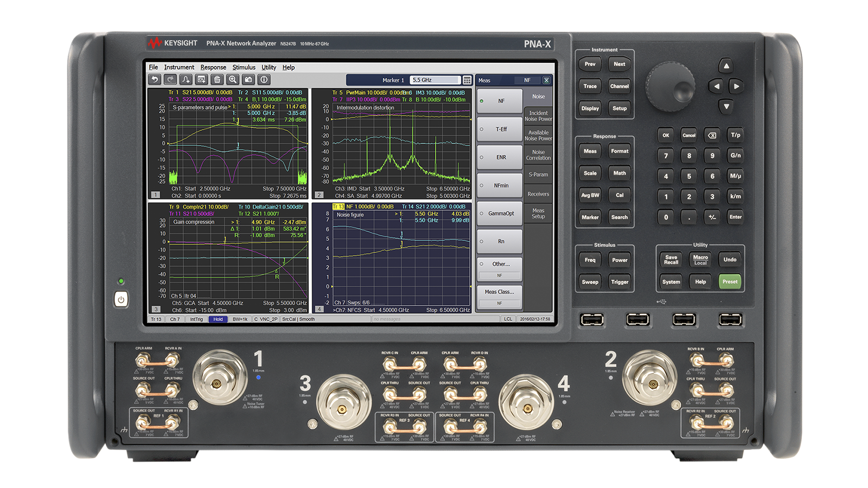Click the Undo arrow icon in the toolbar
The image size is (868, 488).
pos(155,80)
